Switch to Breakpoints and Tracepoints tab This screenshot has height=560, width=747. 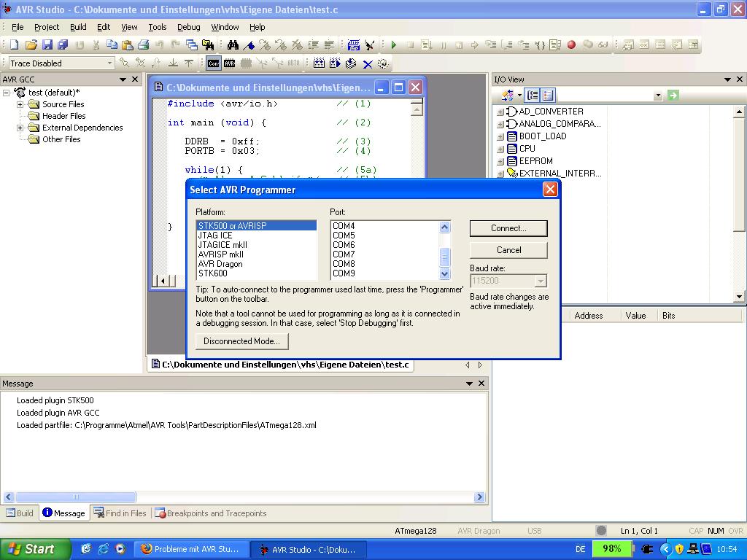tap(211, 513)
